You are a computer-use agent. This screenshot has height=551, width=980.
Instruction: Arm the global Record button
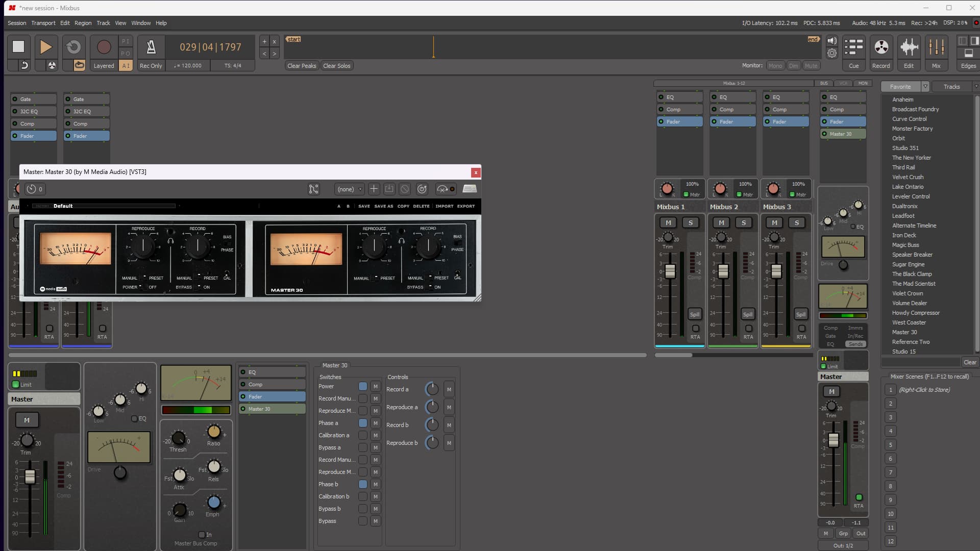104,47
